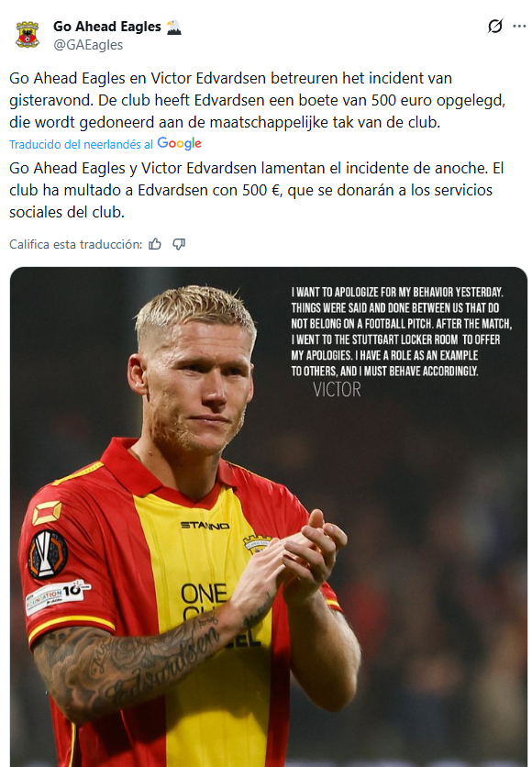Rate the translation with thumbs up
The height and width of the screenshot is (767, 532).
155,244
